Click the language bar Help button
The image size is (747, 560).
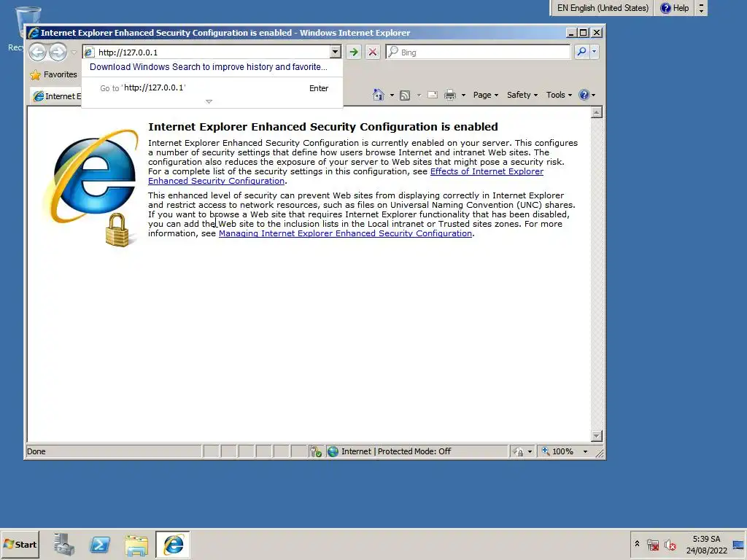pyautogui.click(x=675, y=8)
